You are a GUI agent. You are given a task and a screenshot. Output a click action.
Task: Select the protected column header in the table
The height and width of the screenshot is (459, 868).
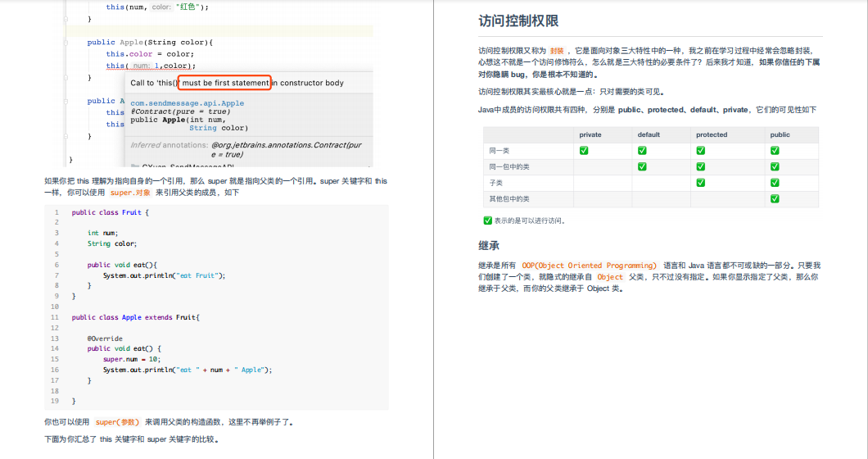712,134
